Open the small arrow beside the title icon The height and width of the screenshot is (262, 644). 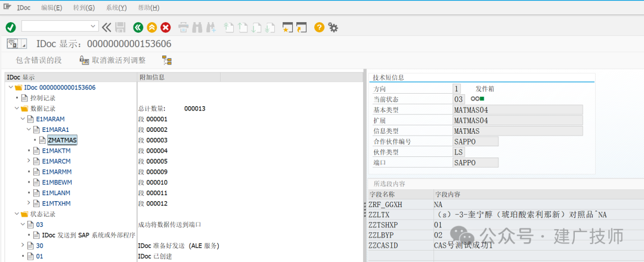[23, 43]
